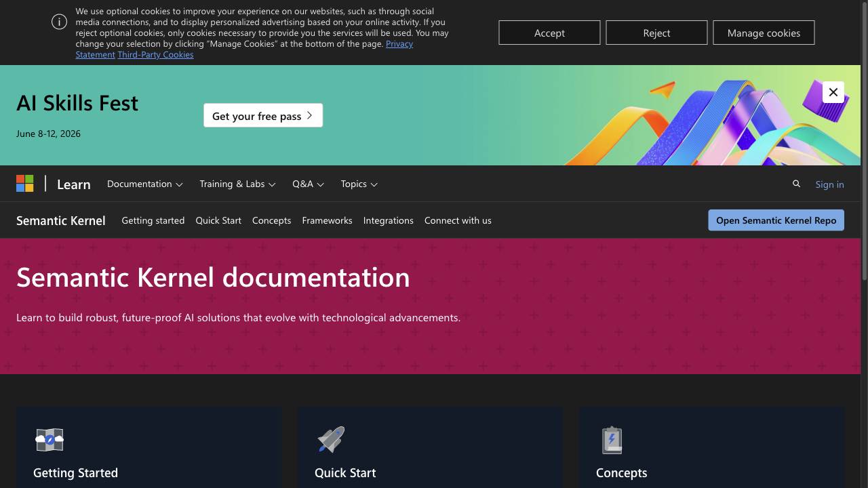Click the cookie notice info icon
The image size is (868, 488).
59,22
